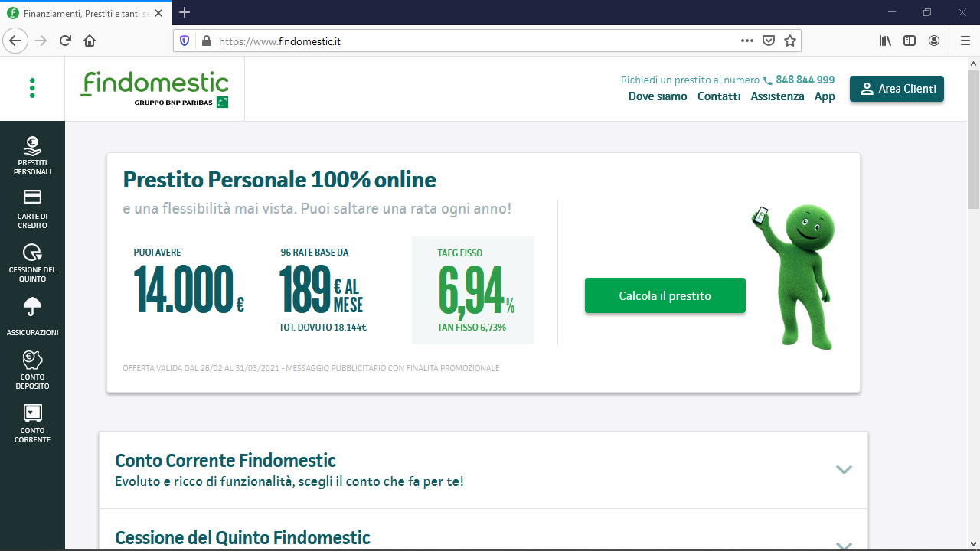This screenshot has height=551, width=980.
Task: Click the 14.000€ amount text
Action: (189, 289)
